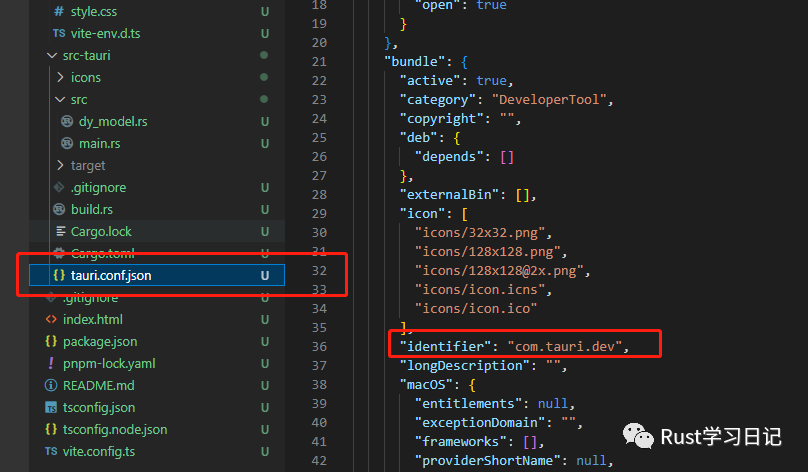Select tauri.conf.json in the explorer
Viewport: 808px width, 472px height.
(x=157, y=275)
